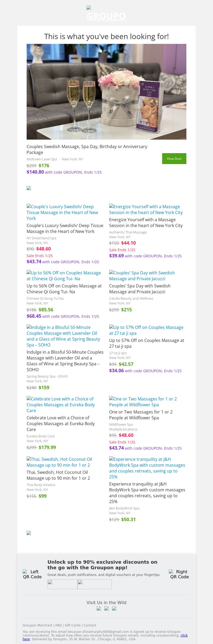The image size is (213, 644).
Task: Open the third social media icon
Action: (x=114, y=608)
